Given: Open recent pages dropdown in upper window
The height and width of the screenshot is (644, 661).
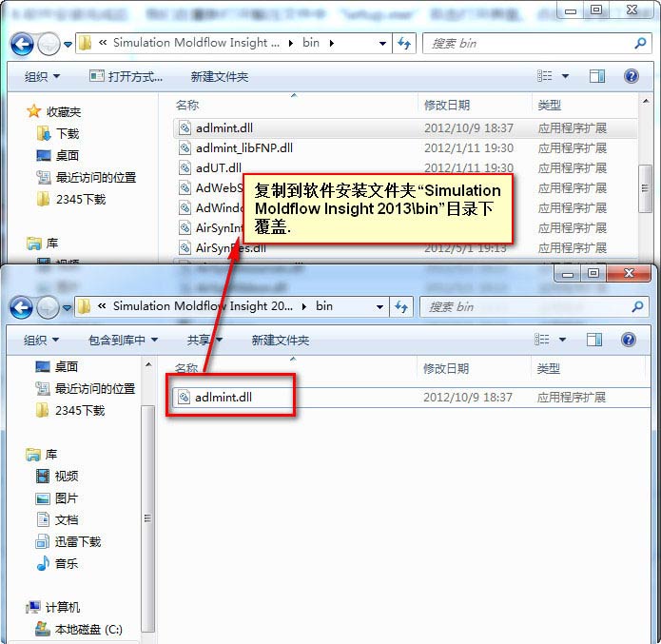Looking at the screenshot, I should [68, 44].
